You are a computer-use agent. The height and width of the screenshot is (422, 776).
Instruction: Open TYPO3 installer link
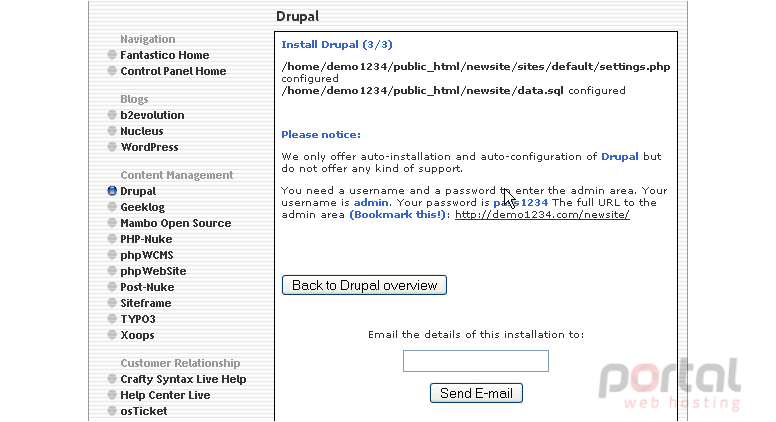[138, 319]
